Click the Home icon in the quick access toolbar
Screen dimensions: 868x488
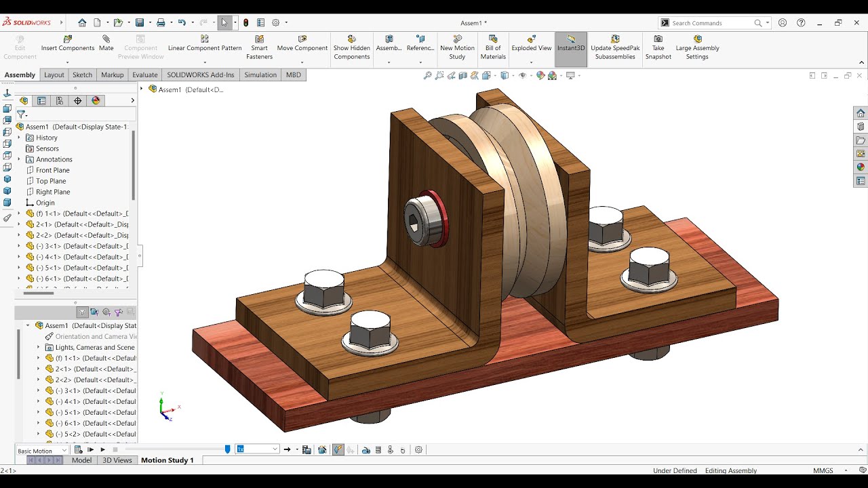[82, 22]
